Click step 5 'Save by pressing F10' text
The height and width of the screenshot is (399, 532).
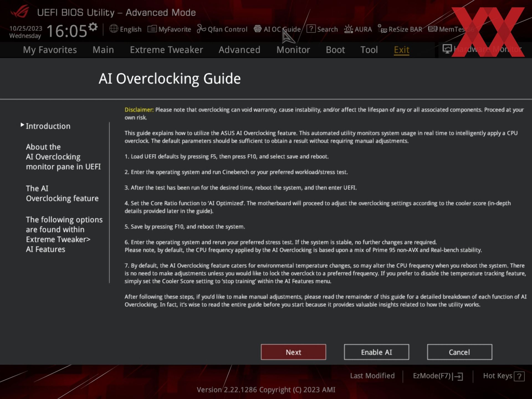point(185,227)
